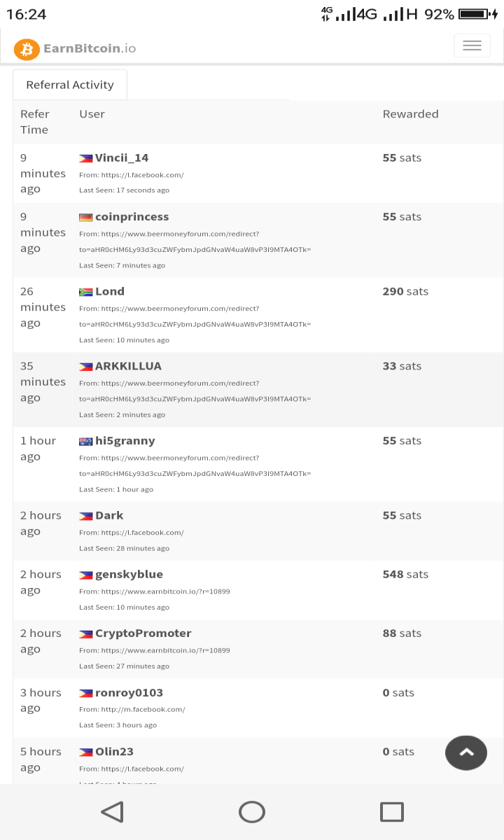
Task: Open the hamburger navigation menu
Action: pos(472,45)
